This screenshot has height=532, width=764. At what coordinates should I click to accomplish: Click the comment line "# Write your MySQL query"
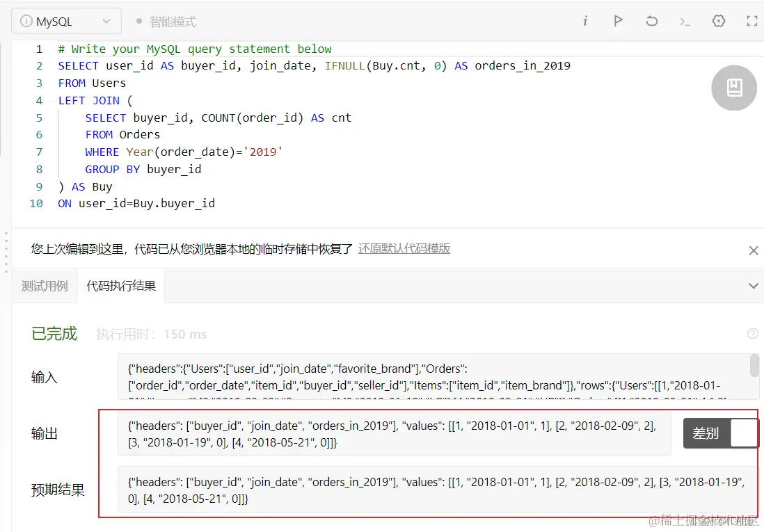tap(195, 49)
